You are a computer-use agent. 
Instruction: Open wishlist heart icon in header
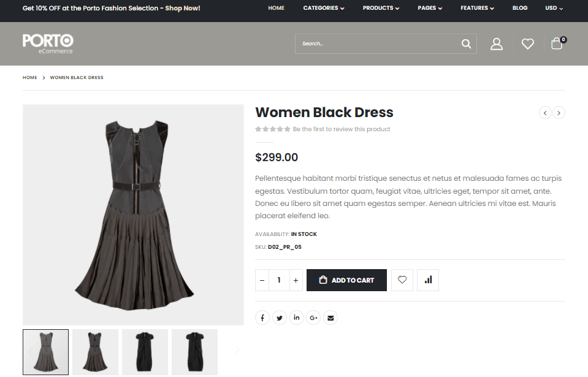tap(527, 44)
